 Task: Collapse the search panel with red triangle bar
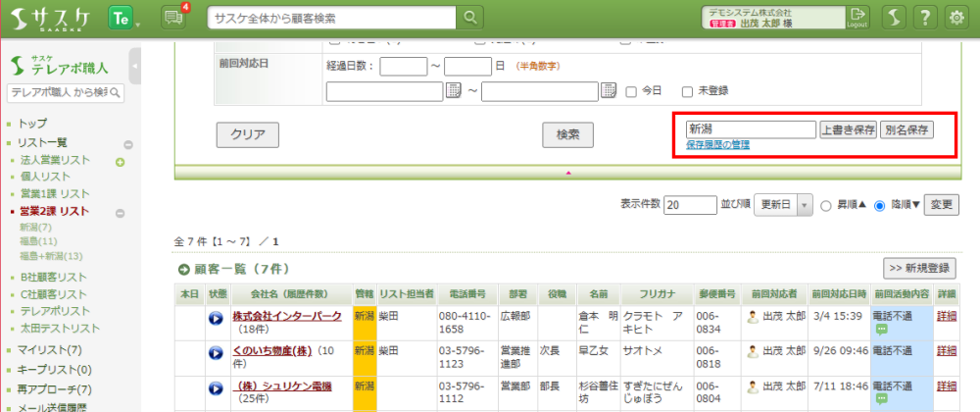(x=567, y=173)
